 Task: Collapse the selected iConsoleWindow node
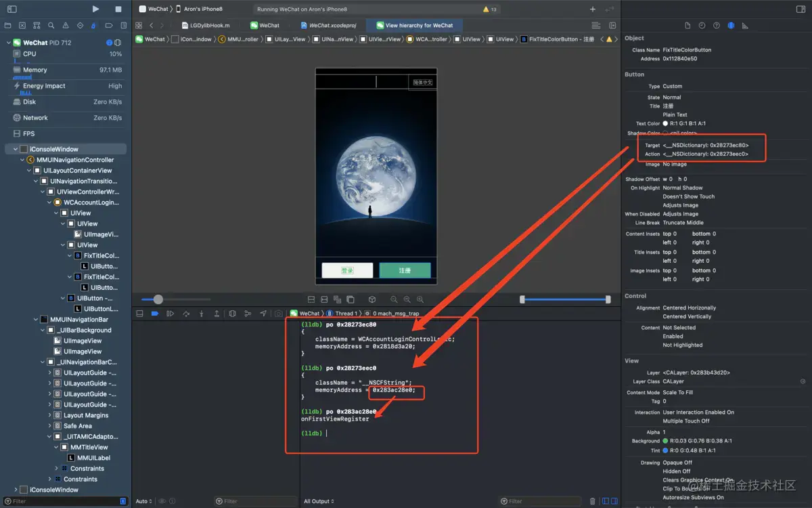[x=15, y=149]
